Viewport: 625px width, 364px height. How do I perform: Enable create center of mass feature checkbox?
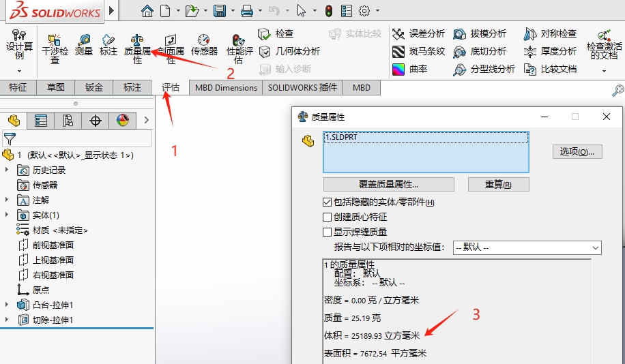(x=328, y=217)
